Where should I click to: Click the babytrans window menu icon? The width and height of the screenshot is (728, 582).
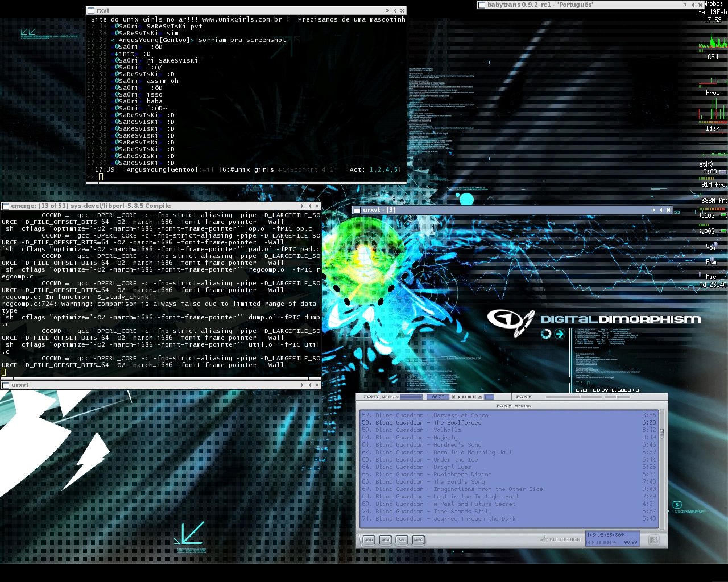coord(482,5)
